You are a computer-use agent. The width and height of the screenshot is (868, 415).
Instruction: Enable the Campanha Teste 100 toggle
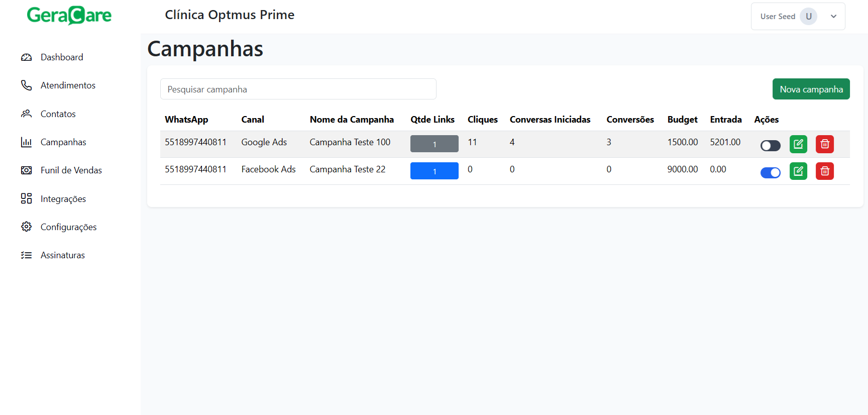[x=770, y=146]
